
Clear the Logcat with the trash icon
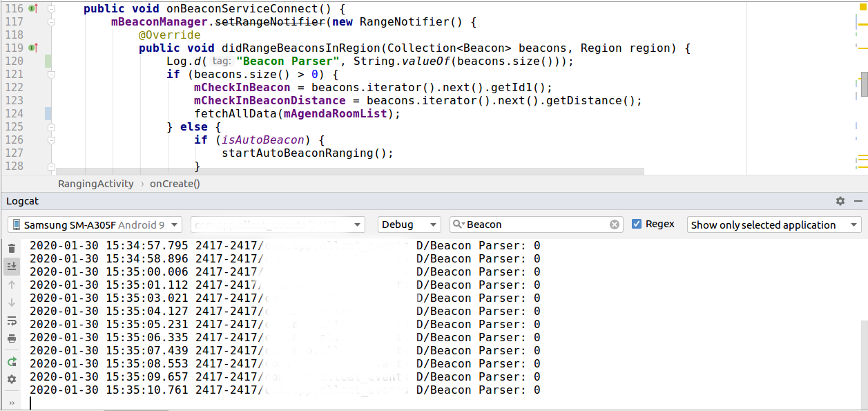click(x=12, y=247)
